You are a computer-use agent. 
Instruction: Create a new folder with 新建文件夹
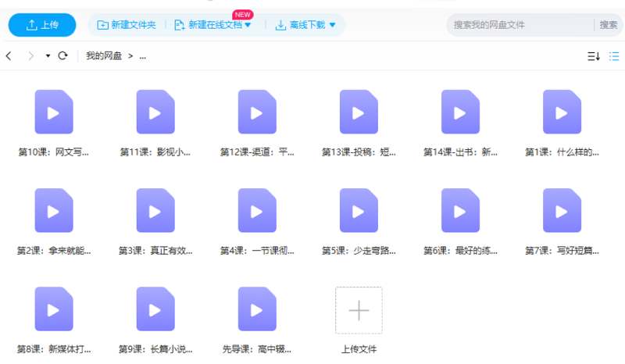click(127, 25)
